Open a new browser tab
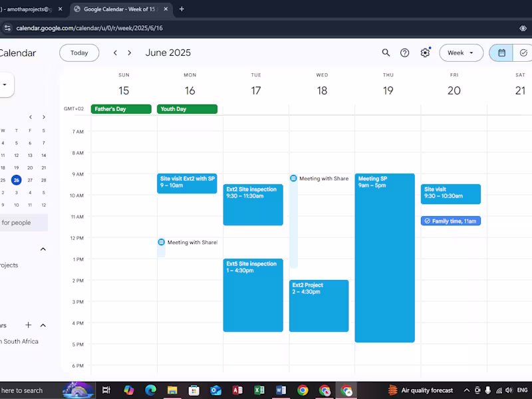The width and height of the screenshot is (532, 399). click(182, 9)
